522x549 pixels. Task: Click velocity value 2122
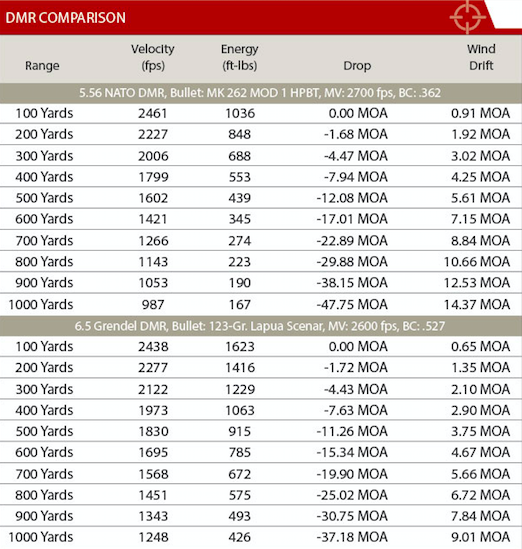pyautogui.click(x=153, y=389)
